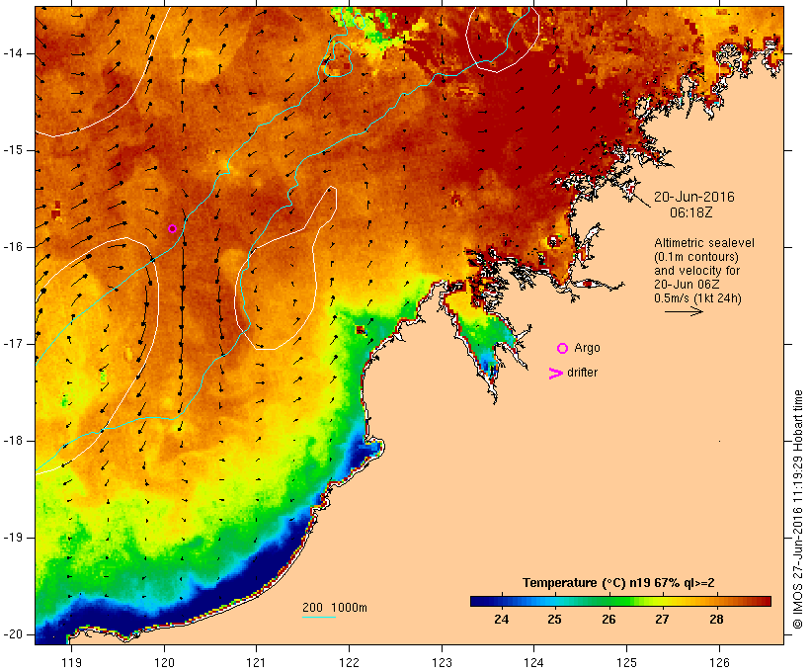Click the cyan 200 1000m bathymetry legend line

tap(319, 618)
